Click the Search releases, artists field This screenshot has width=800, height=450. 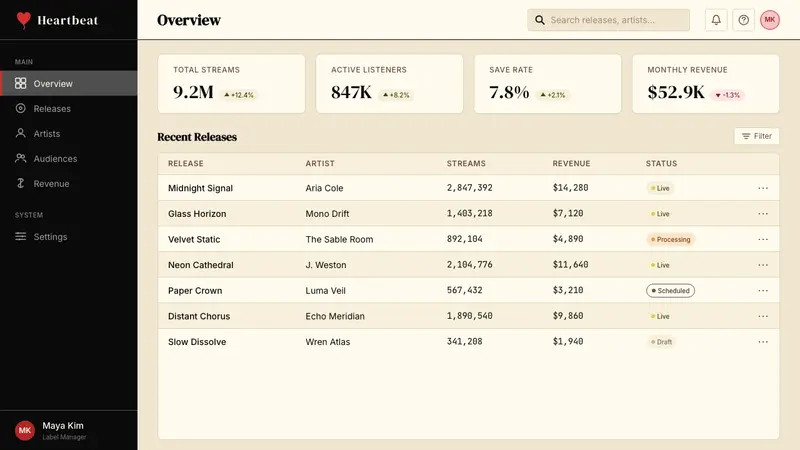tap(608, 20)
